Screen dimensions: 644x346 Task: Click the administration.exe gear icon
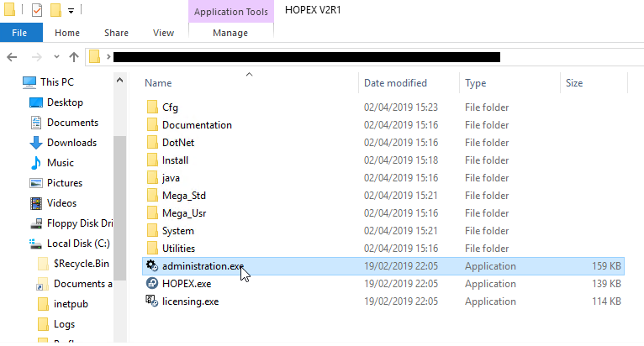(152, 266)
